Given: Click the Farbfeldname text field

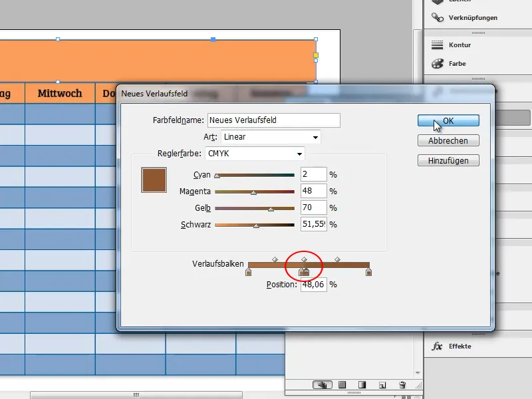Looking at the screenshot, I should (274, 120).
